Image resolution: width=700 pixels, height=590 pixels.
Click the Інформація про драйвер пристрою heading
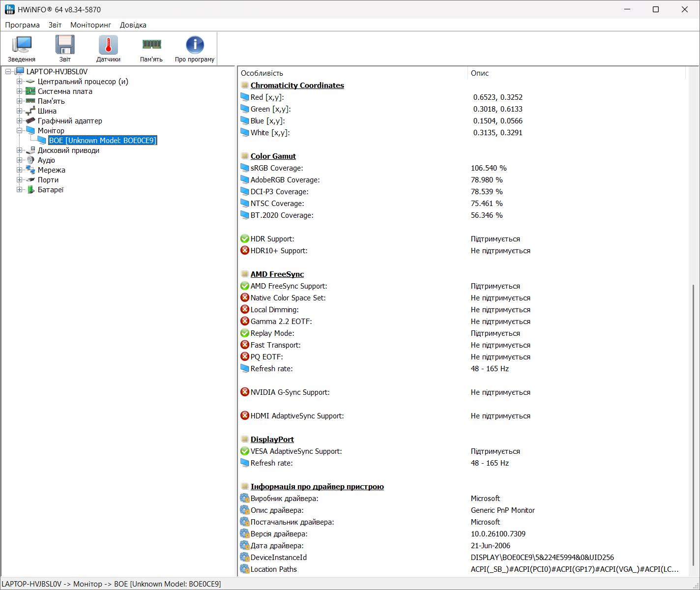point(317,486)
